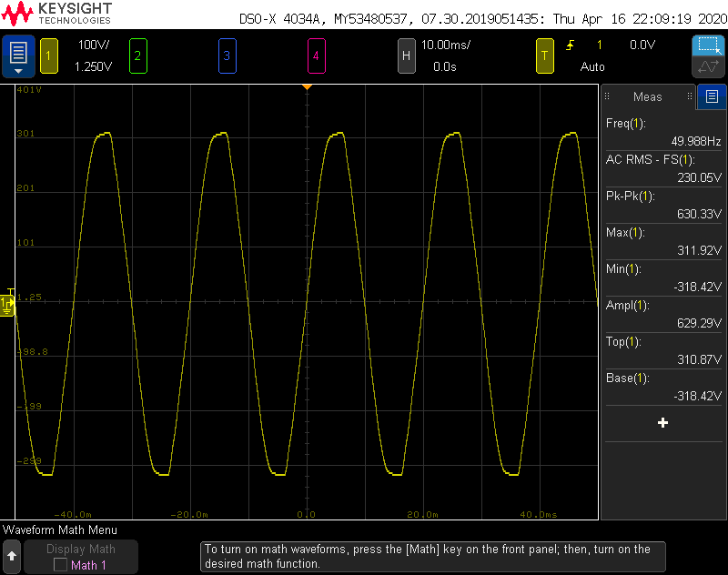Screen dimensions: 728x575
Task: Select channel 1 yellow button
Action: pyautogui.click(x=48, y=55)
